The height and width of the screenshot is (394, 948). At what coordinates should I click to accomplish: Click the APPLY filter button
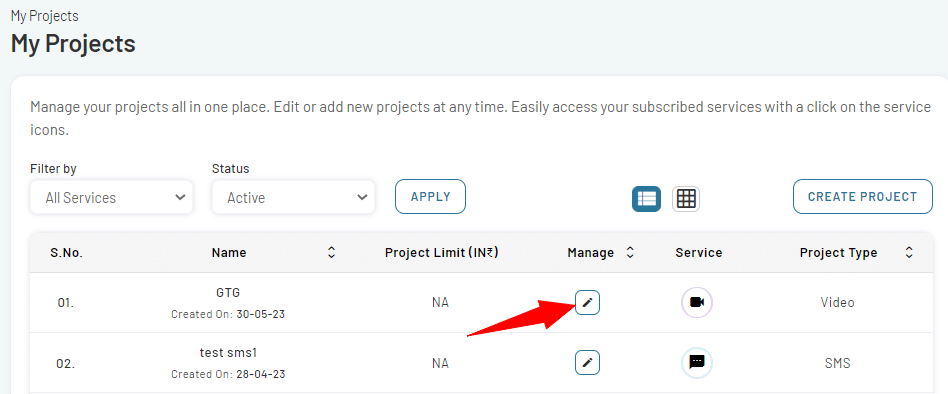430,196
